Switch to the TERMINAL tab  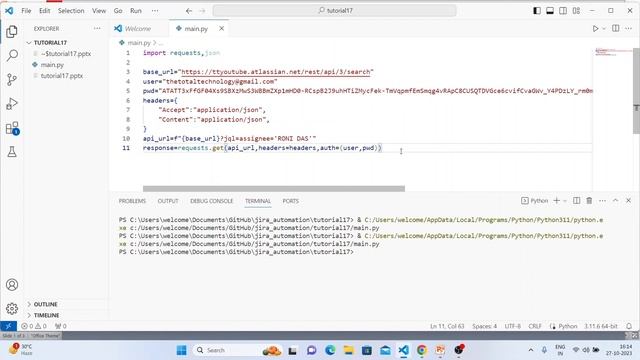click(258, 201)
